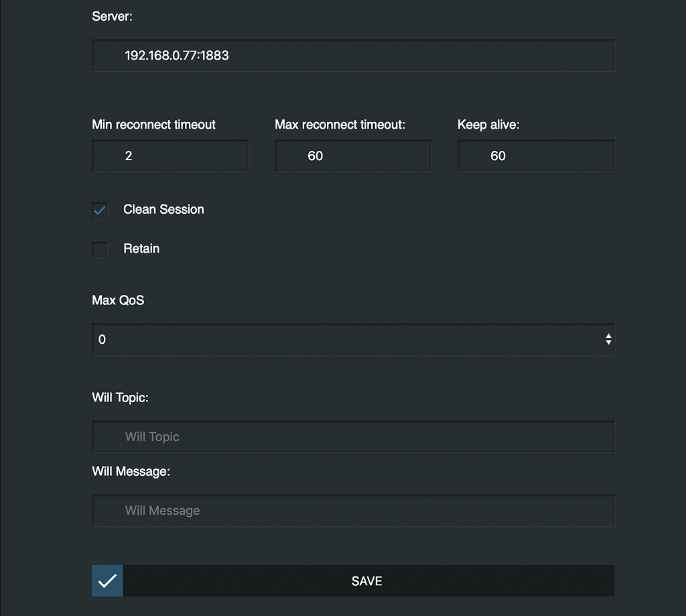Click the Keep alive field showing 60
686x616 pixels.
click(536, 156)
